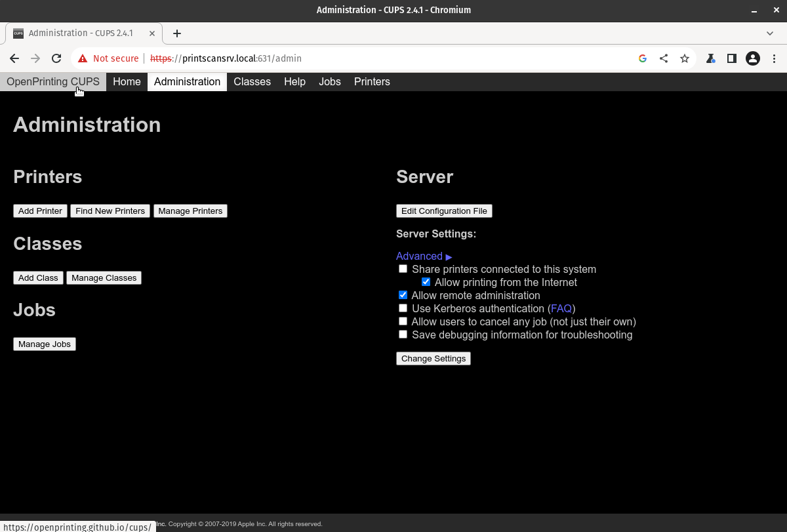Go back with the browser back arrow

pyautogui.click(x=14, y=58)
